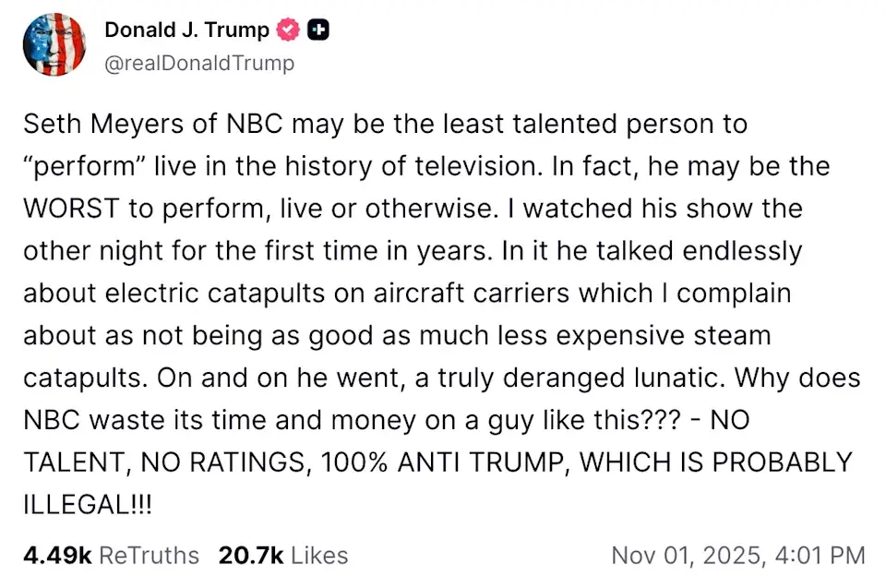Click the final word "ILLEGAL!!!"
This screenshot has width=886, height=588.
point(88,508)
